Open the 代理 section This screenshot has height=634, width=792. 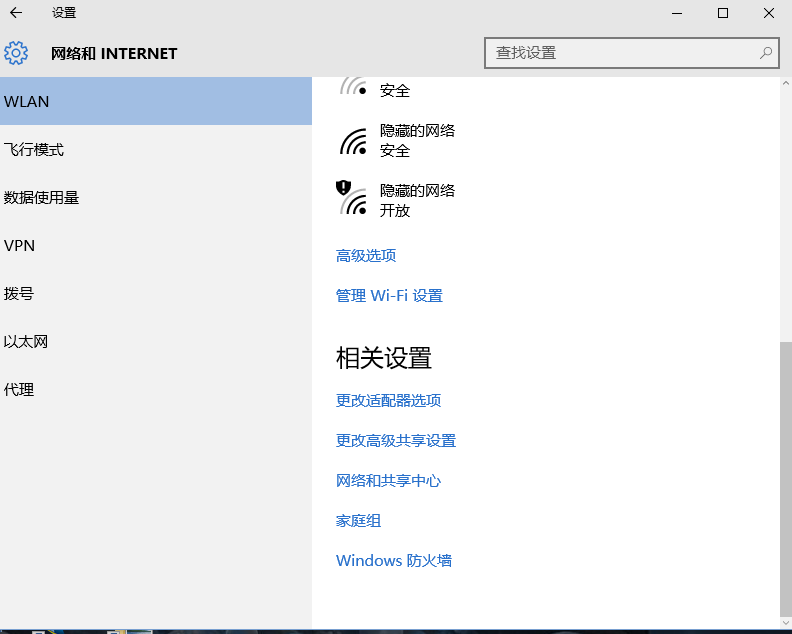pyautogui.click(x=156, y=389)
